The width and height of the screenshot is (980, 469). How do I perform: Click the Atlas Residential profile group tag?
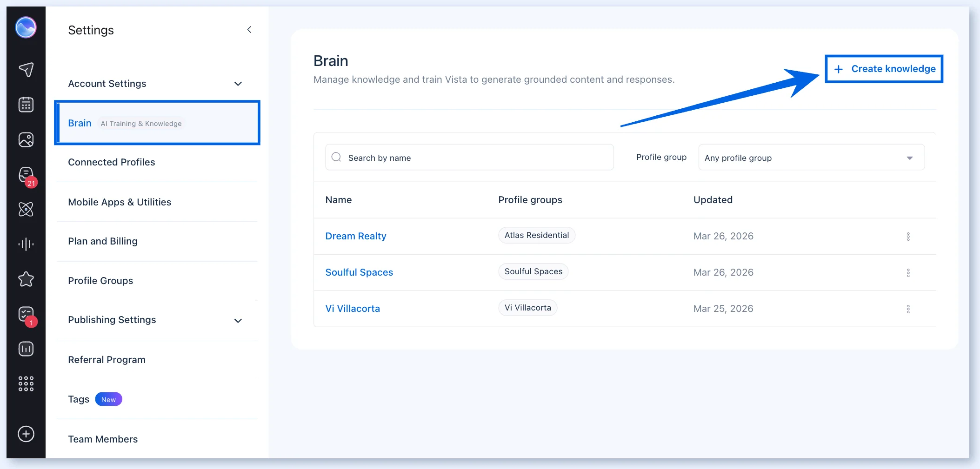coord(537,235)
